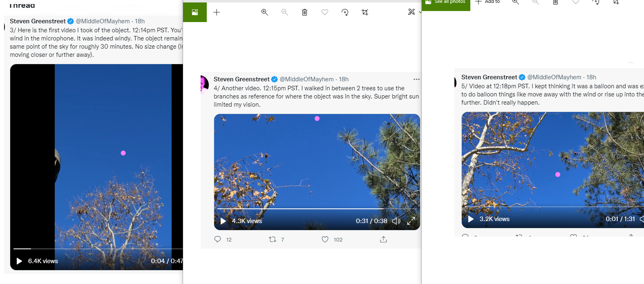Viewport: 644px width, 284px height.
Task: Open the three-dot more menu on tweet 4
Action: [416, 79]
